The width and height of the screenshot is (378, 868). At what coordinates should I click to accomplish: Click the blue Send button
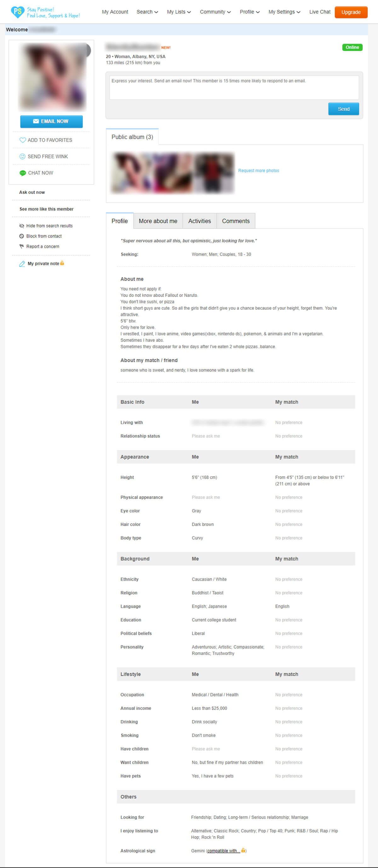tap(343, 109)
